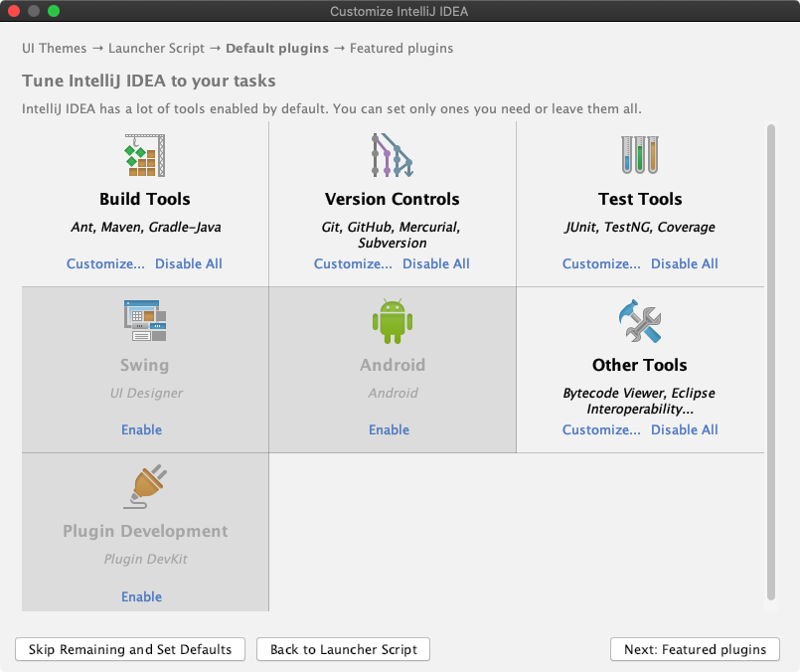Click the Android robot icon

pos(393,321)
